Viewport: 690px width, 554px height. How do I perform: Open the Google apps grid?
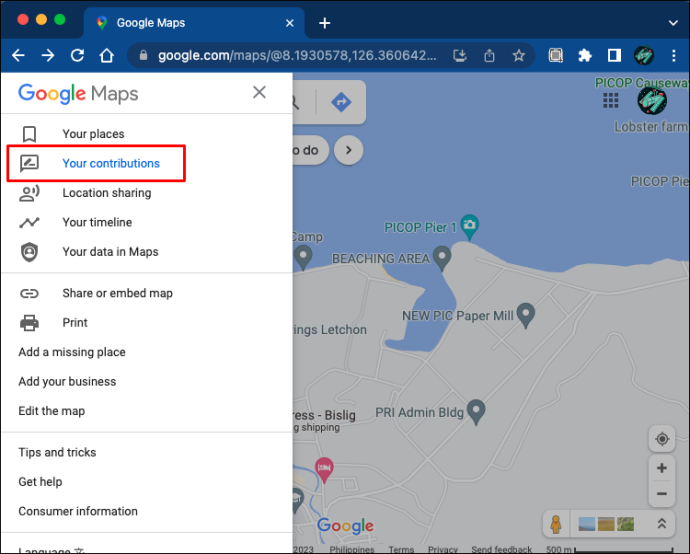610,100
